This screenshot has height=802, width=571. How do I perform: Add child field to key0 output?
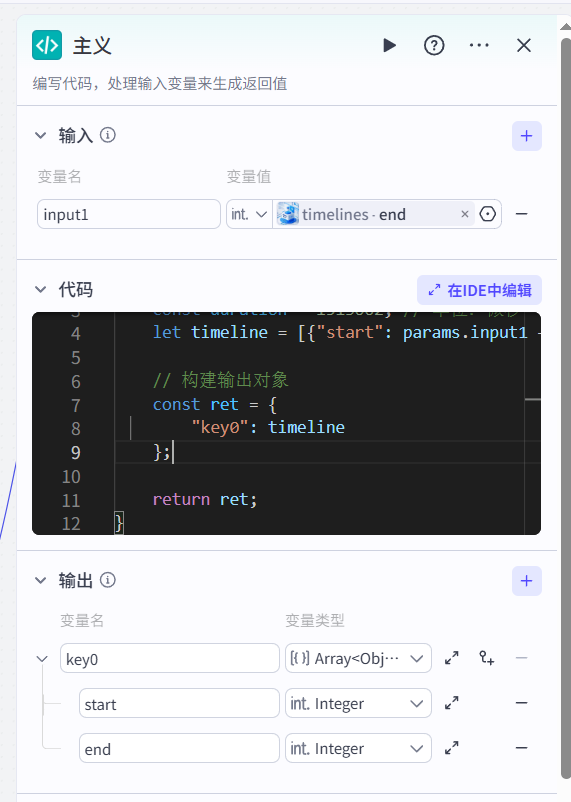487,658
